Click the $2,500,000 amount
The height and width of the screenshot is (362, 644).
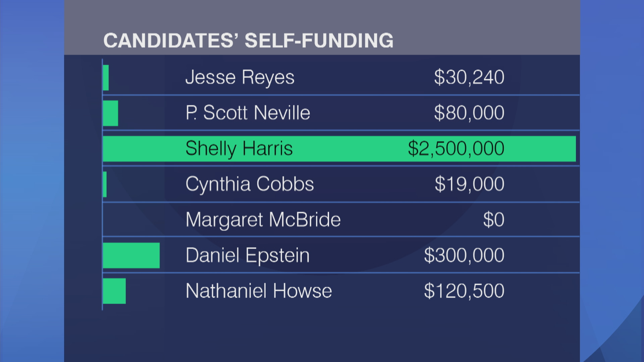[456, 148]
